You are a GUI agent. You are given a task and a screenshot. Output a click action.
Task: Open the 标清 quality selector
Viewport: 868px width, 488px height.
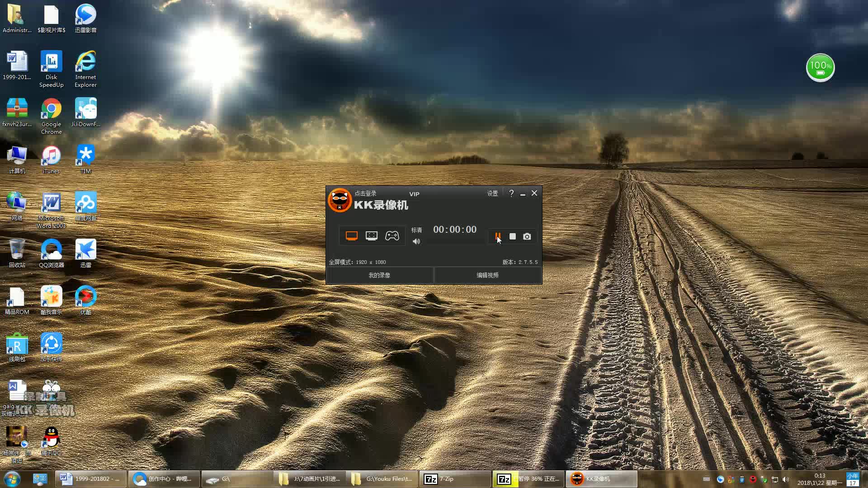416,230
